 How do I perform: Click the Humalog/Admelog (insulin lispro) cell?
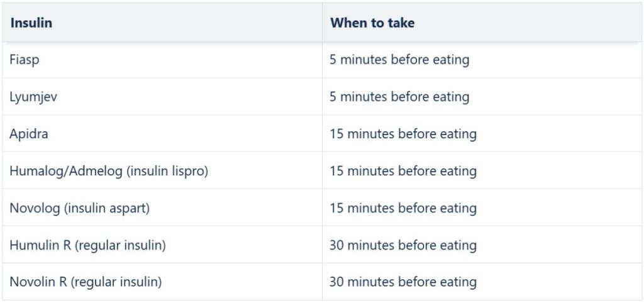point(109,171)
